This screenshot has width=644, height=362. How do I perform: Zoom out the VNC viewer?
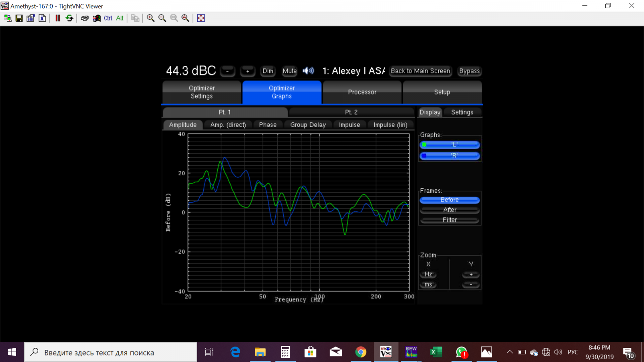coord(162,18)
